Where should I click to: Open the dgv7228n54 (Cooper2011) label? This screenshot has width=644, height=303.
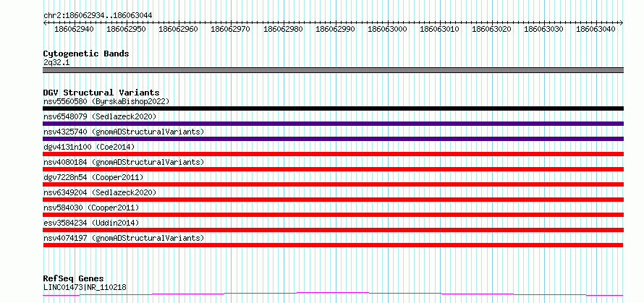(x=93, y=177)
